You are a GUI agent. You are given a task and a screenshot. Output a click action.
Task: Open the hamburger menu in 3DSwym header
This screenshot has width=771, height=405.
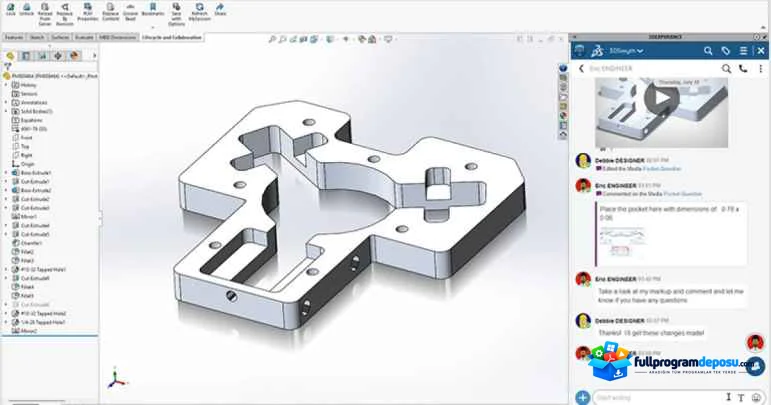(743, 51)
